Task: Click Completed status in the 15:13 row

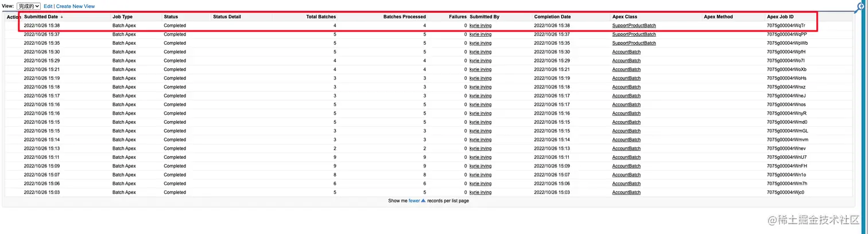Action: coord(175,149)
